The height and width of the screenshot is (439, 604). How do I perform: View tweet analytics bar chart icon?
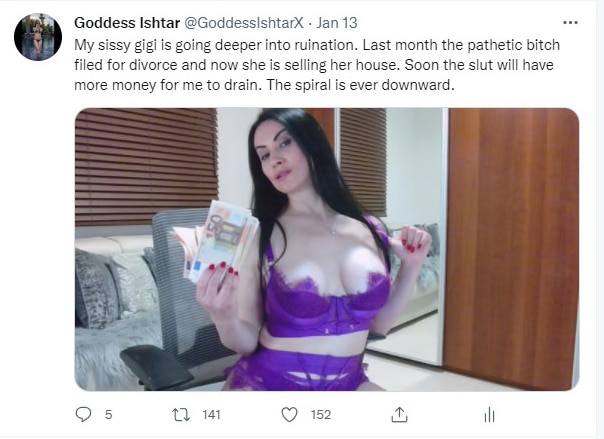click(489, 415)
